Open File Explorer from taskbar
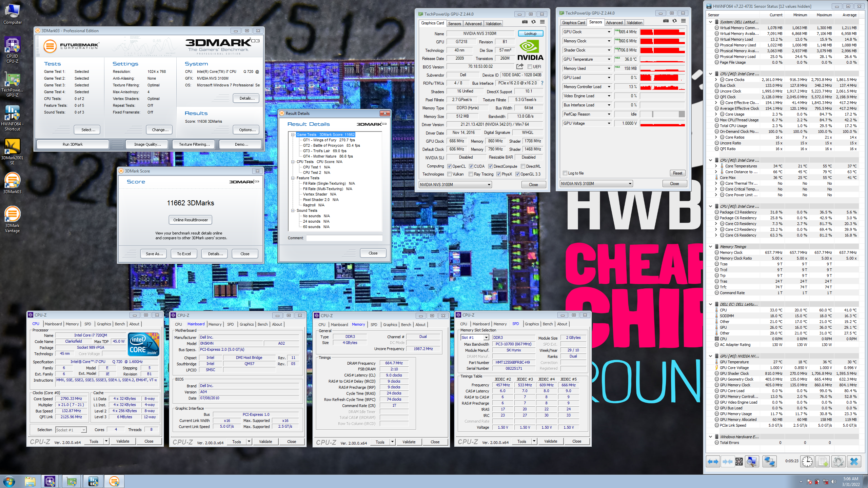868x488 pixels. click(x=30, y=481)
